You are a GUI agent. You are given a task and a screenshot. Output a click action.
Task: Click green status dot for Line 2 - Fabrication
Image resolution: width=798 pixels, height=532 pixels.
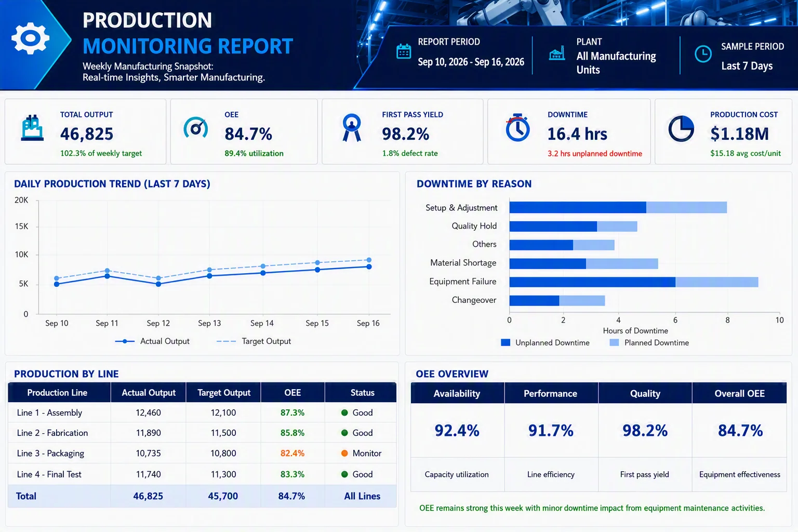click(x=344, y=433)
